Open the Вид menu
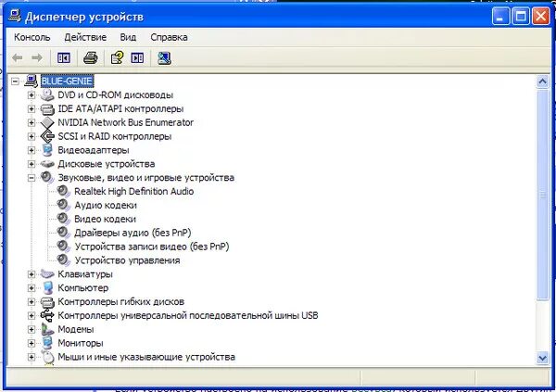This screenshot has width=556, height=392. coord(128,37)
